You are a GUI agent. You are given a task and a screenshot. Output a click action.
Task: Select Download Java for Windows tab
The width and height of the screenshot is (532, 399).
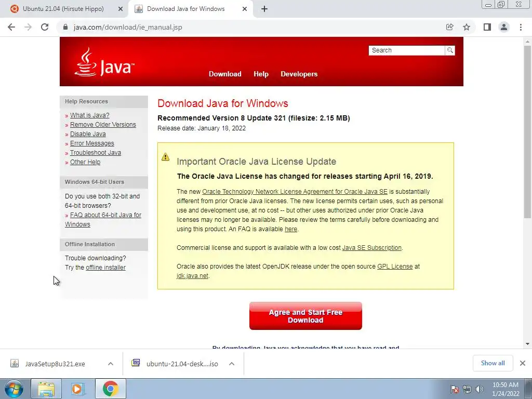click(x=186, y=9)
